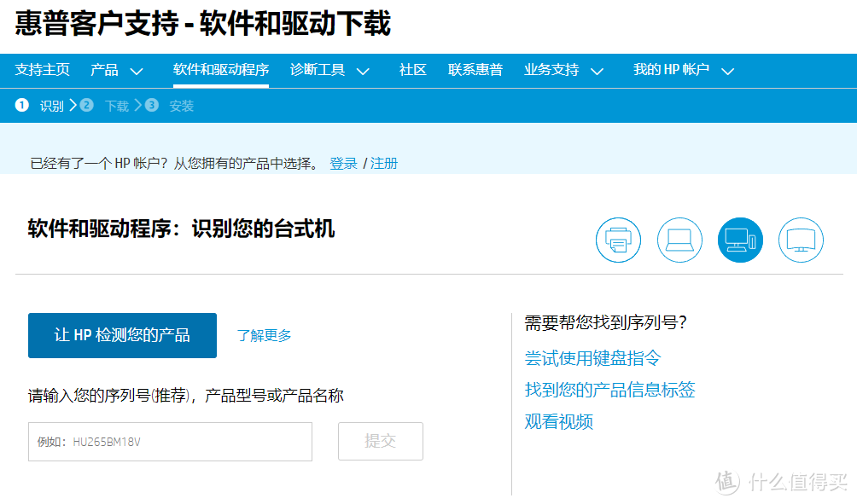This screenshot has width=857, height=504.
Task: Click step 2 下载 in progress bar
Action: (104, 106)
